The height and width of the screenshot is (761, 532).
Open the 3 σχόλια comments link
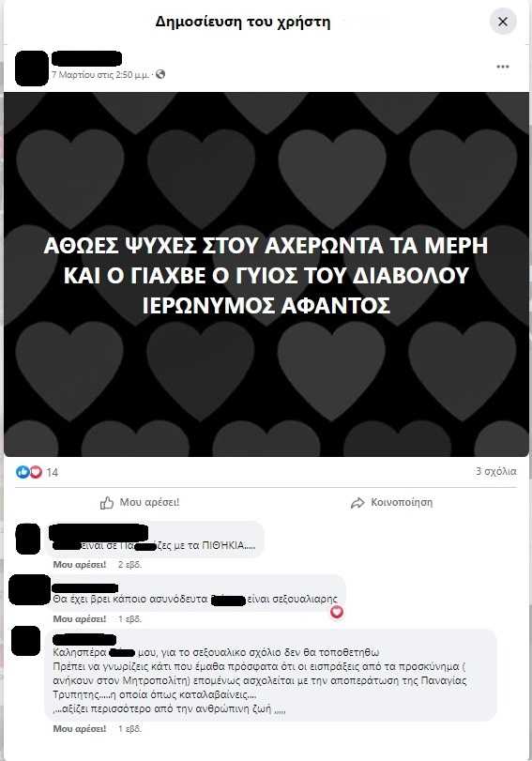[496, 471]
